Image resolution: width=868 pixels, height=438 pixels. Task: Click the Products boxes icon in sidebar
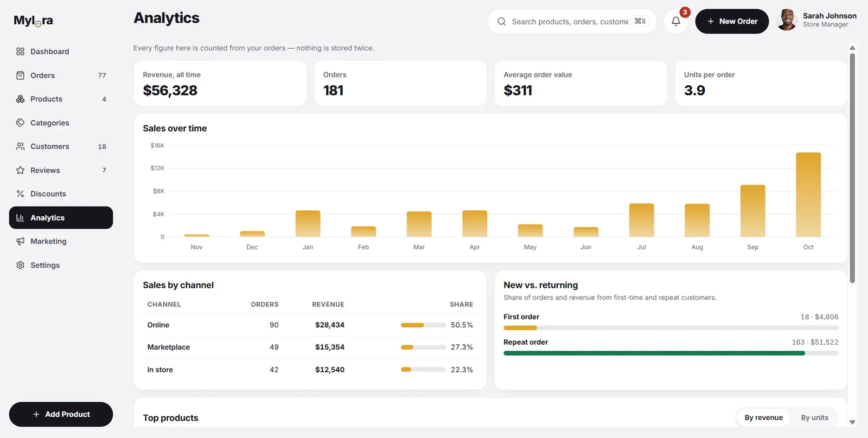20,99
